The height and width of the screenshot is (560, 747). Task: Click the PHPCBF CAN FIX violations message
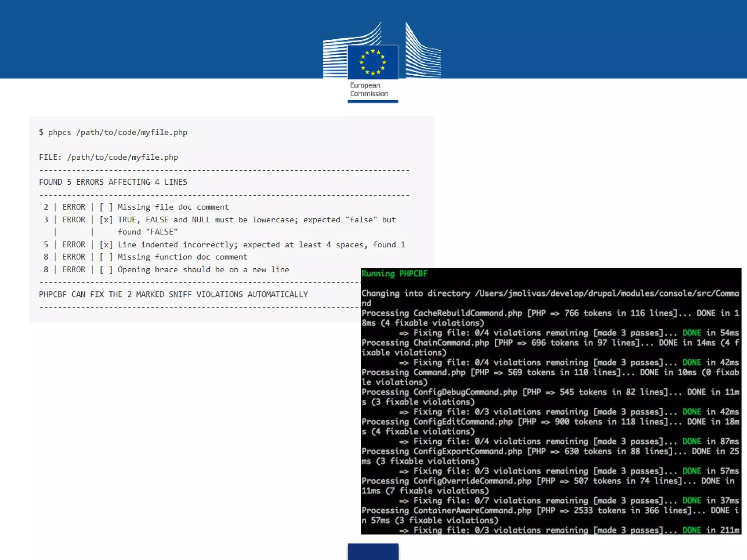click(x=173, y=295)
